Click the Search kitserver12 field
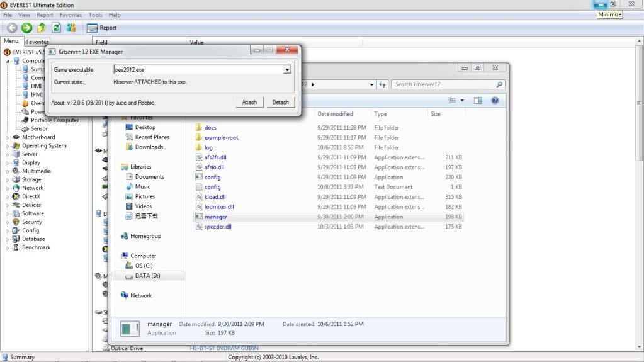Viewport: 644px width, 362px height. (444, 84)
